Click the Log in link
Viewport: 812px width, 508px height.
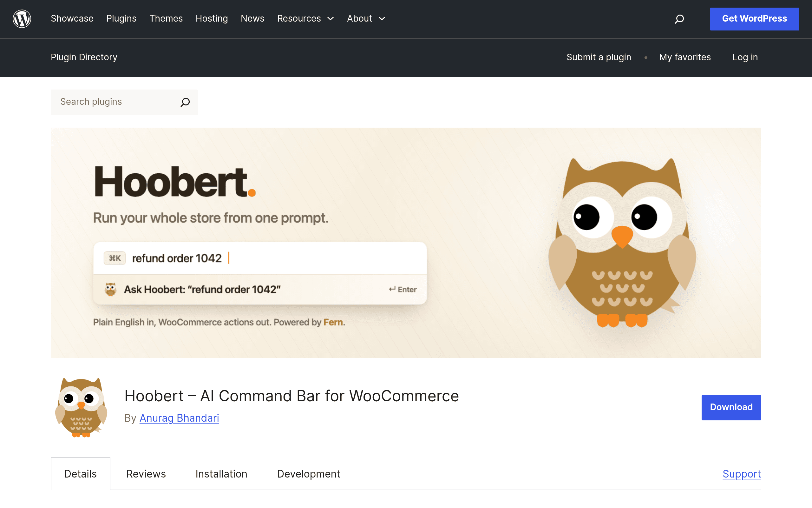tap(745, 57)
